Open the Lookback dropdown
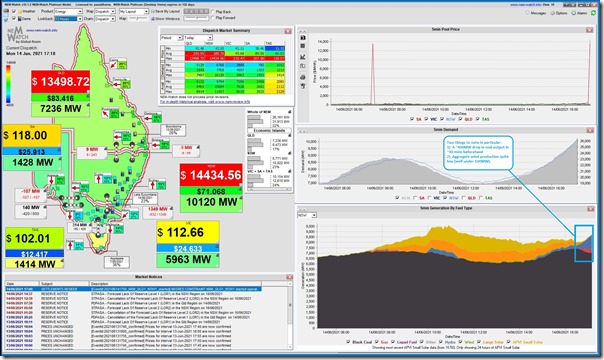Image resolution: width=604 pixels, height=360 pixels. pyautogui.click(x=69, y=18)
